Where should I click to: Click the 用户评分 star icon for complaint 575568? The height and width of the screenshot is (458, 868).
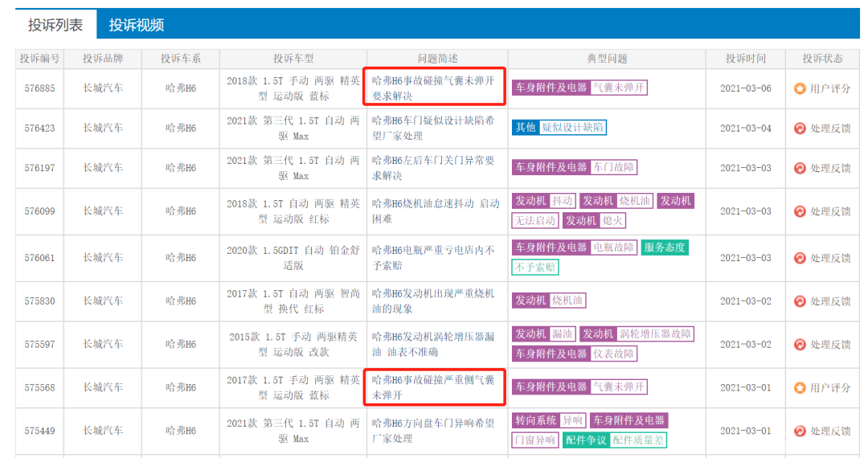pyautogui.click(x=800, y=388)
